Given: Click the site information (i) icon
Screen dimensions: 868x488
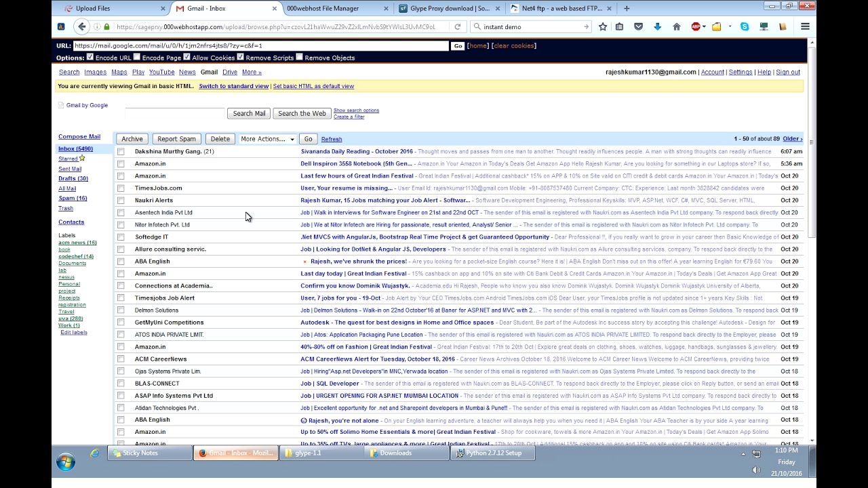Looking at the screenshot, I should click(x=97, y=26).
